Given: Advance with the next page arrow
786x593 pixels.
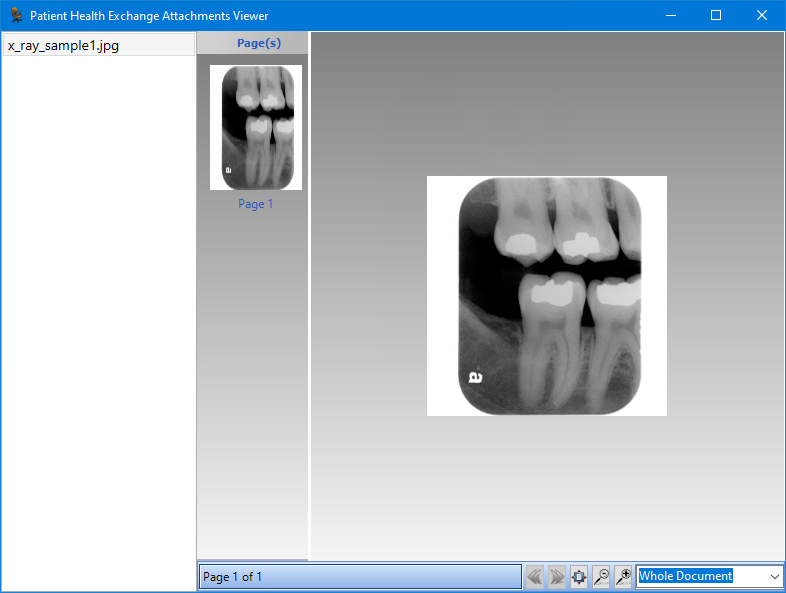Looking at the screenshot, I should [x=557, y=577].
